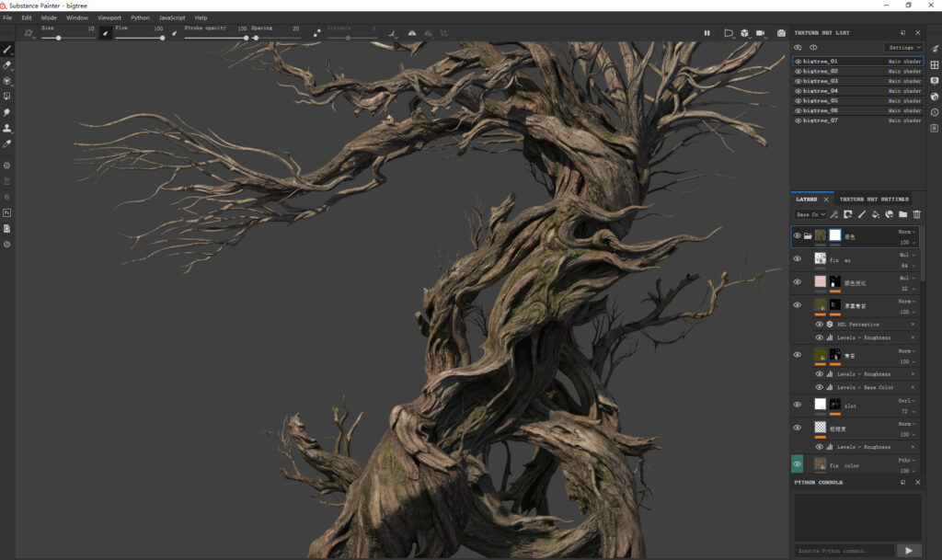Select the Paint brush tool
Image resolution: width=942 pixels, height=560 pixels.
click(x=7, y=49)
